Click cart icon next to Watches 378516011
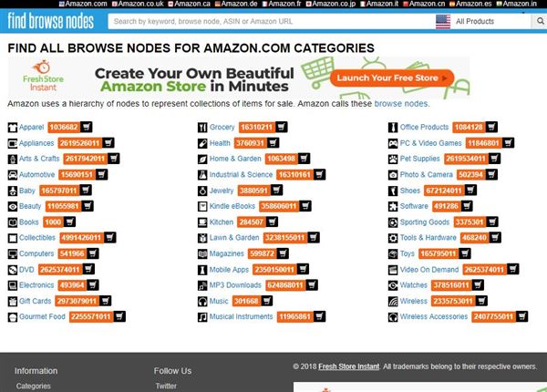The width and height of the screenshot is (547, 392). [477, 285]
